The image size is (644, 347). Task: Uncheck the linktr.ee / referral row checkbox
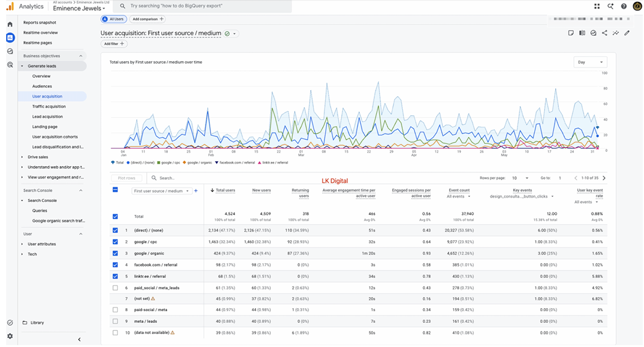pos(115,277)
